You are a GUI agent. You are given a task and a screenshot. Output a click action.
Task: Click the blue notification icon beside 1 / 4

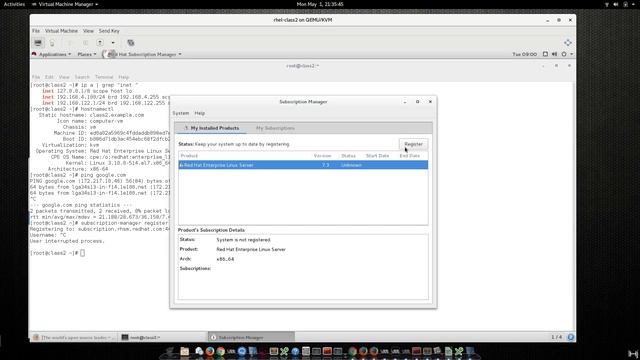tap(571, 337)
